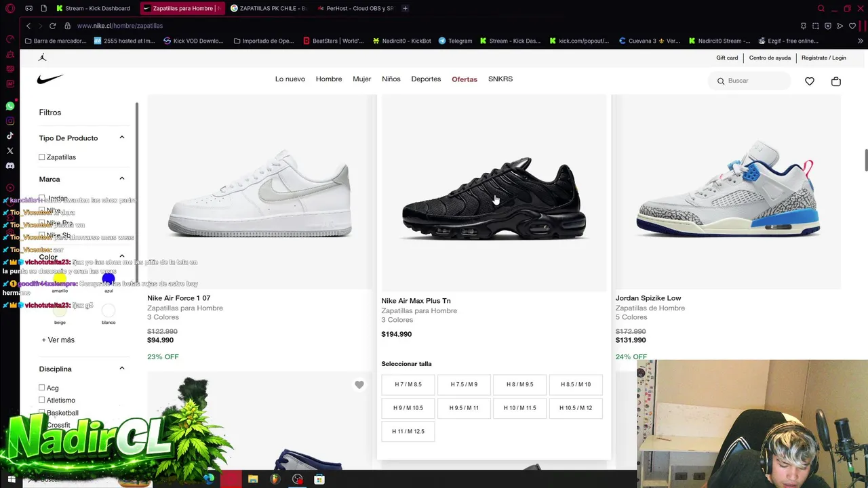This screenshot has height=488, width=868.
Task: Open the shopping bag cart icon
Action: tap(835, 81)
